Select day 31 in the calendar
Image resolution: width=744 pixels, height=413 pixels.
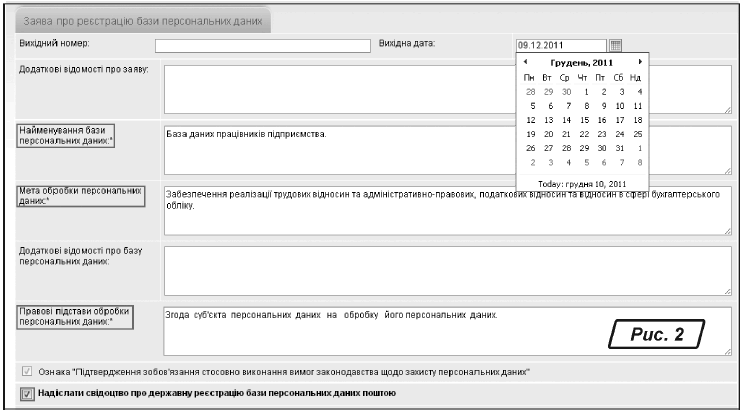tap(621, 147)
